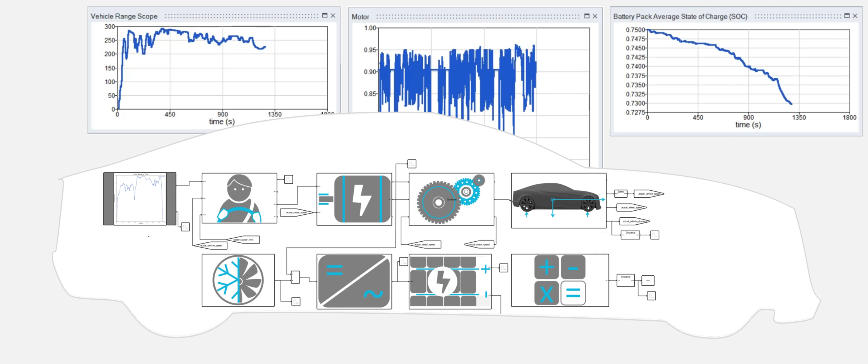Close the Battery Pack SOC window
868x364 pixels.
click(x=855, y=16)
